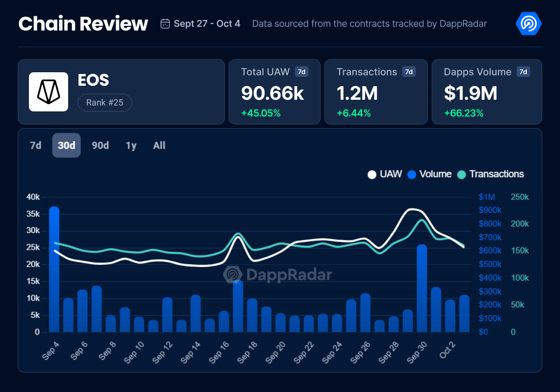This screenshot has width=560, height=392.
Task: Switch to the 7d time range tab
Action: pyautogui.click(x=35, y=145)
